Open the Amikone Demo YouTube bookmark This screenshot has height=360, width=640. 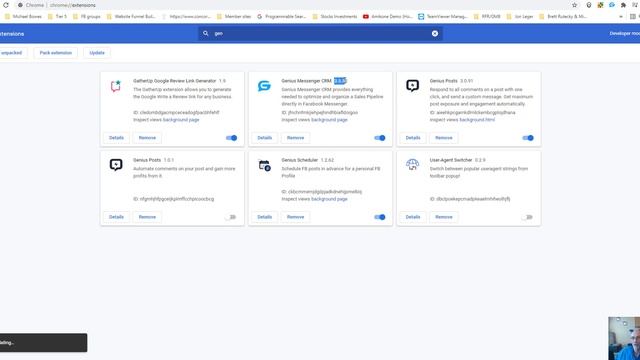click(x=387, y=17)
